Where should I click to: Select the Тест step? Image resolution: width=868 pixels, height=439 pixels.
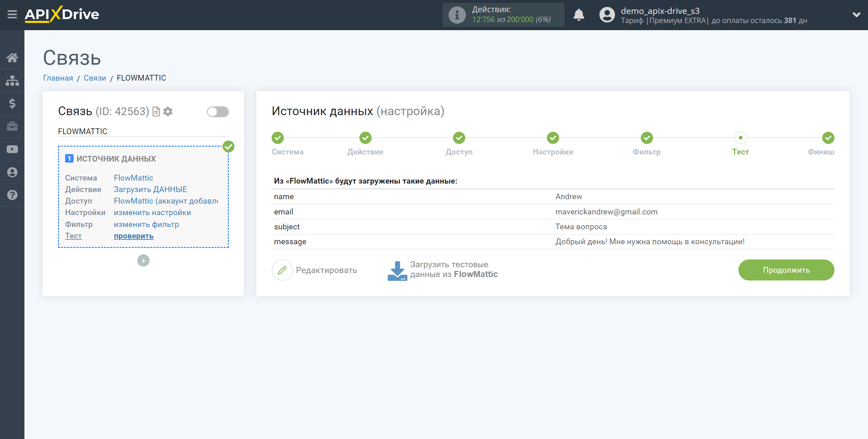pos(741,138)
